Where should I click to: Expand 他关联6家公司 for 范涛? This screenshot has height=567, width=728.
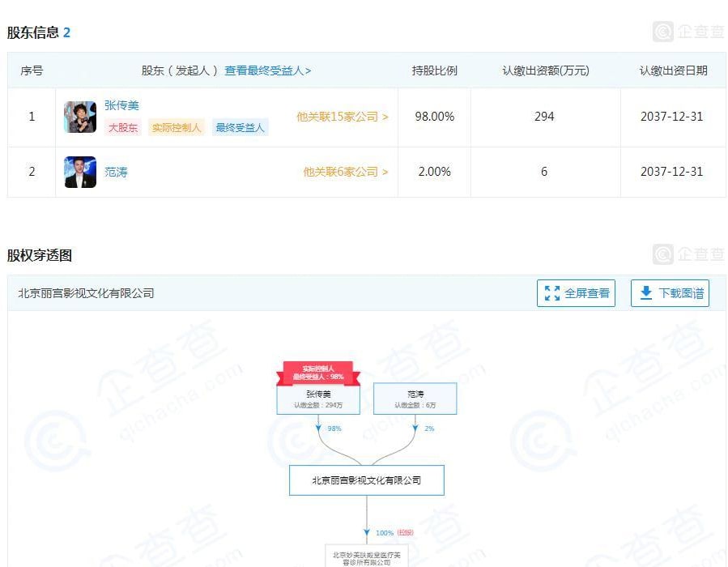(x=346, y=172)
